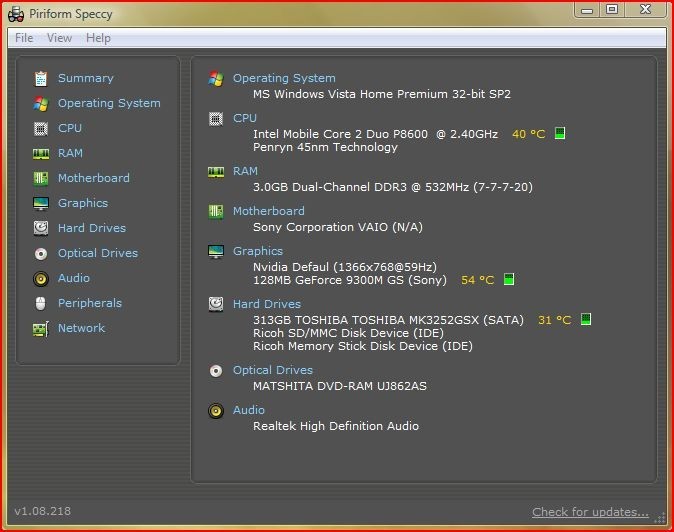This screenshot has width=674, height=532.
Task: Show Hard Drives details from sidebar
Action: [92, 228]
